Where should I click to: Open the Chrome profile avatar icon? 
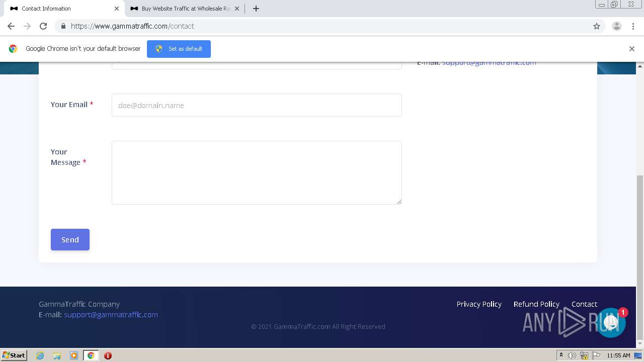[616, 26]
